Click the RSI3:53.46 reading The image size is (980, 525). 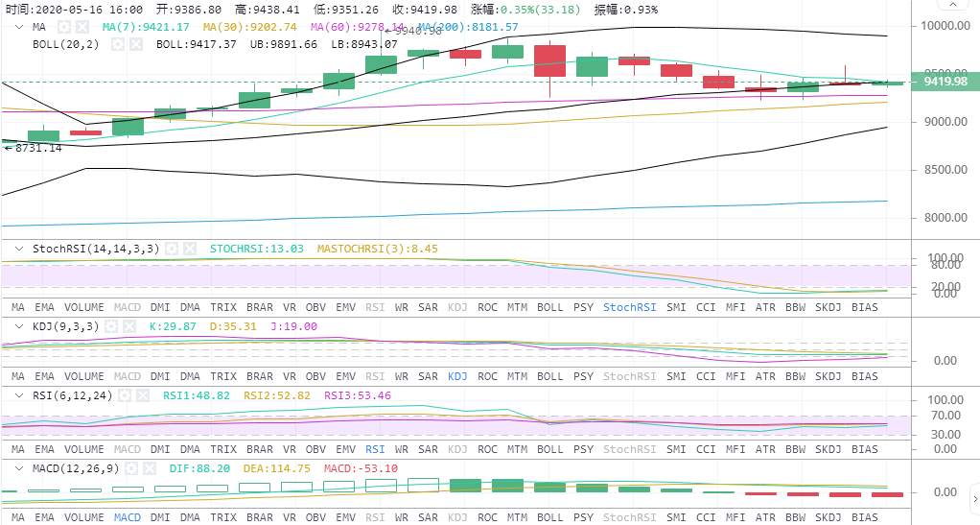click(x=358, y=395)
